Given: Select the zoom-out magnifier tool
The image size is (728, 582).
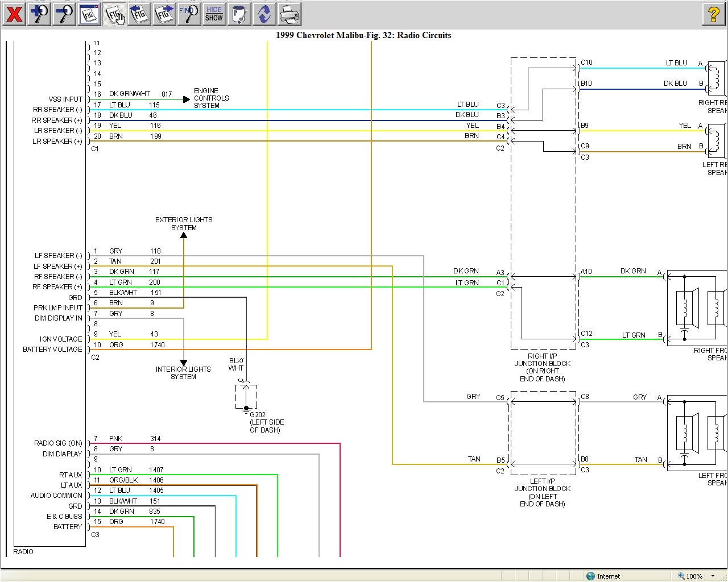Looking at the screenshot, I should click(x=63, y=14).
